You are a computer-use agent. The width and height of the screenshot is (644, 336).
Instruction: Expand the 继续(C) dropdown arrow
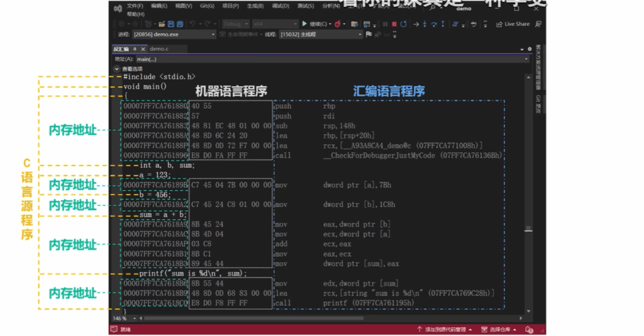330,25
